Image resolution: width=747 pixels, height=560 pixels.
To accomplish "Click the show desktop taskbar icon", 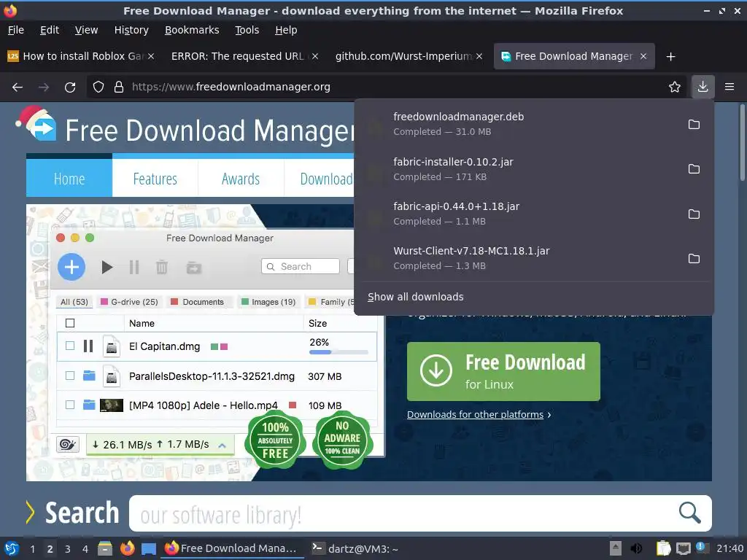I will 149,549.
